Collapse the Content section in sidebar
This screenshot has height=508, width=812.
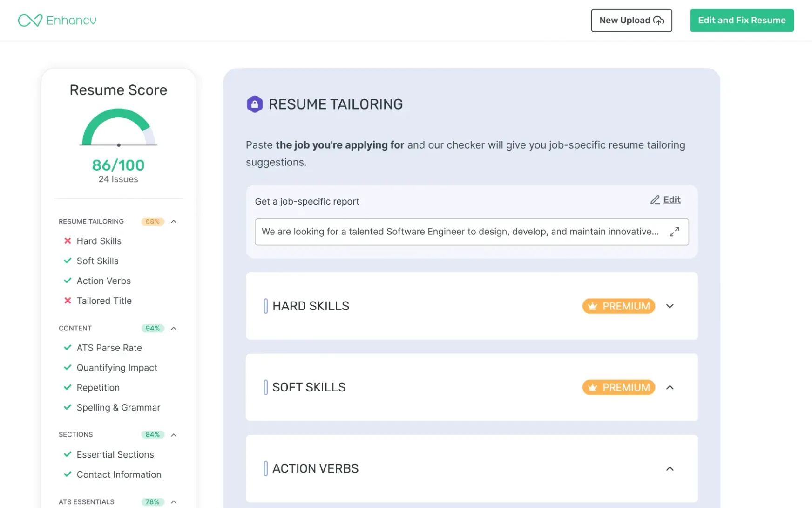174,329
